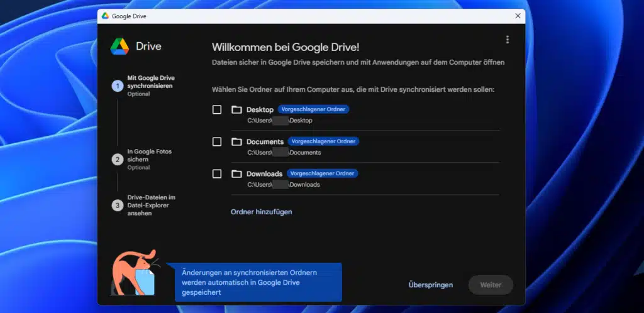Enable syncing for the Desktop folder checkbox

(x=217, y=109)
